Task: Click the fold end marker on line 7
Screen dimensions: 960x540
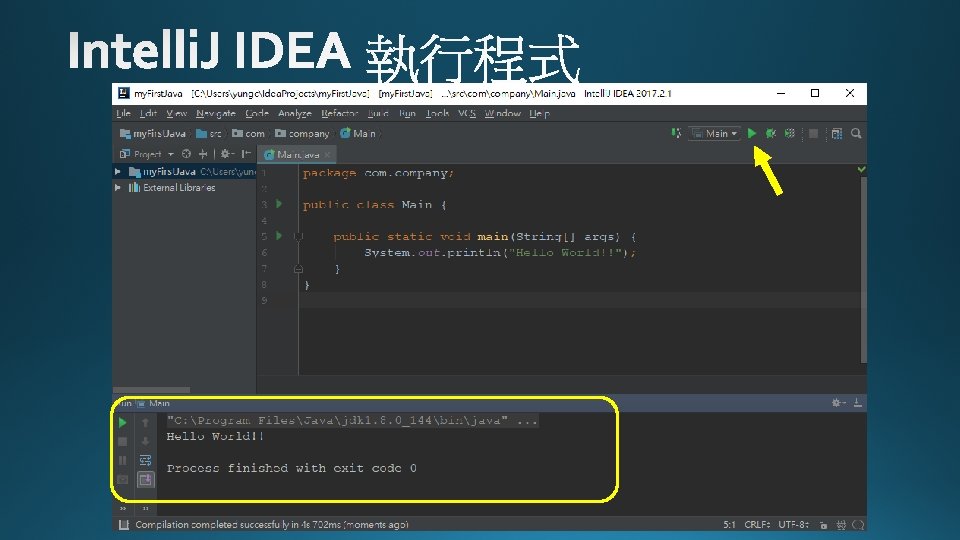Action: [x=298, y=268]
